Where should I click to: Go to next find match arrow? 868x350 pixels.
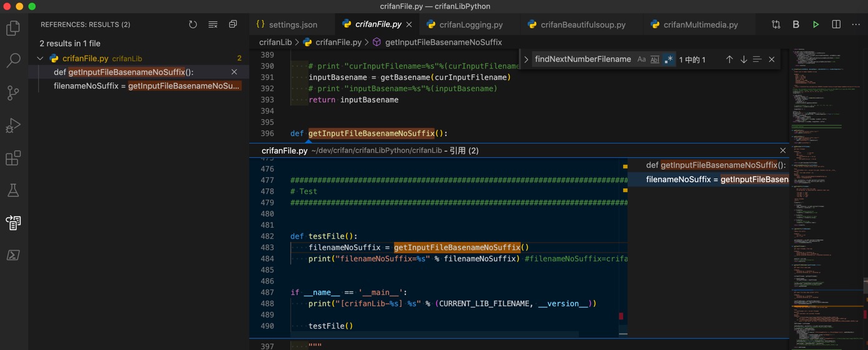743,59
